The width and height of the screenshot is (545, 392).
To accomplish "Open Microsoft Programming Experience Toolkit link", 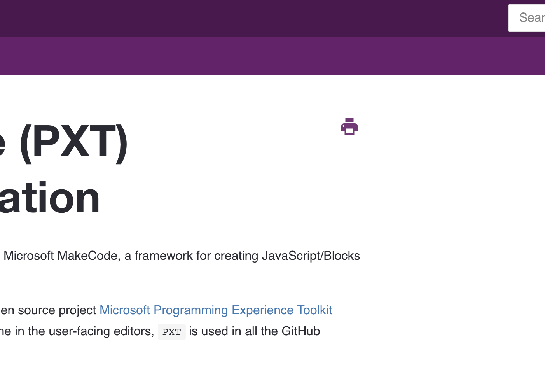I will 216,310.
